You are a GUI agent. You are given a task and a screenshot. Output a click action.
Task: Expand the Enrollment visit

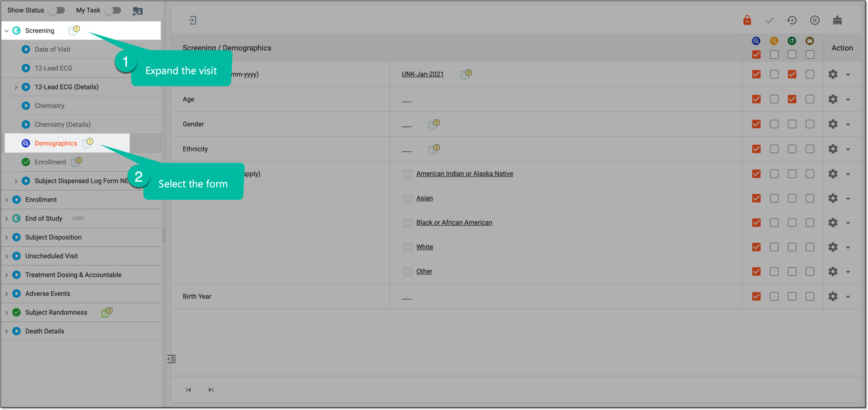[x=7, y=200]
